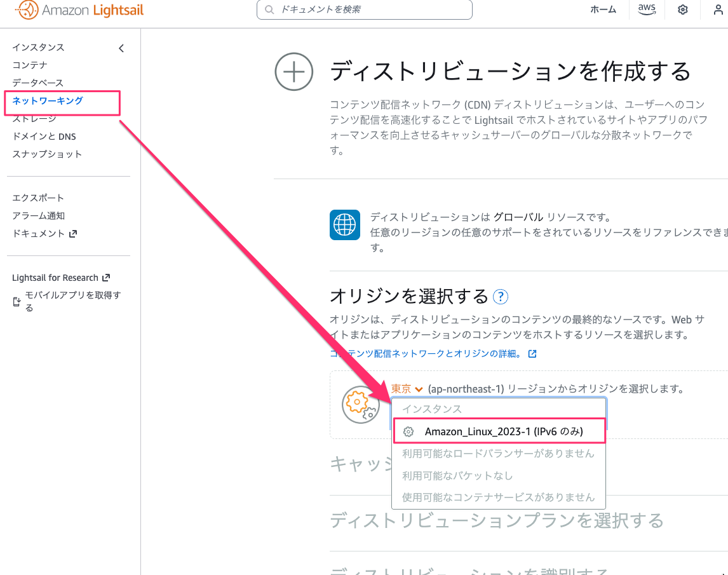728x575 pixels.
Task: Click the Amazon Lightsail logo
Action: (79, 10)
